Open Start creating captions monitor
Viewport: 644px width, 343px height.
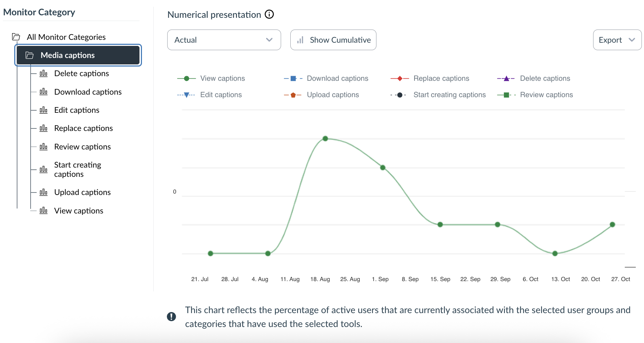pos(78,169)
